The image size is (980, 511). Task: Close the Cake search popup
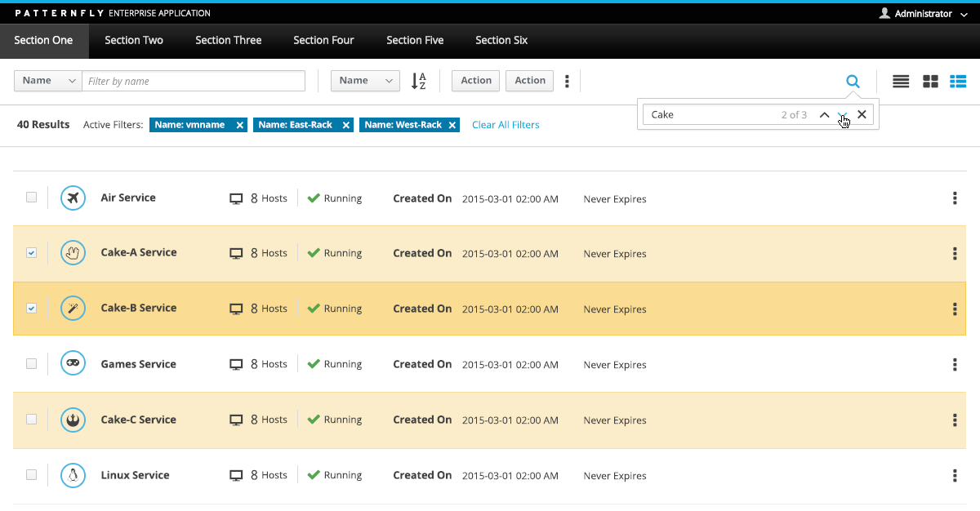click(862, 114)
